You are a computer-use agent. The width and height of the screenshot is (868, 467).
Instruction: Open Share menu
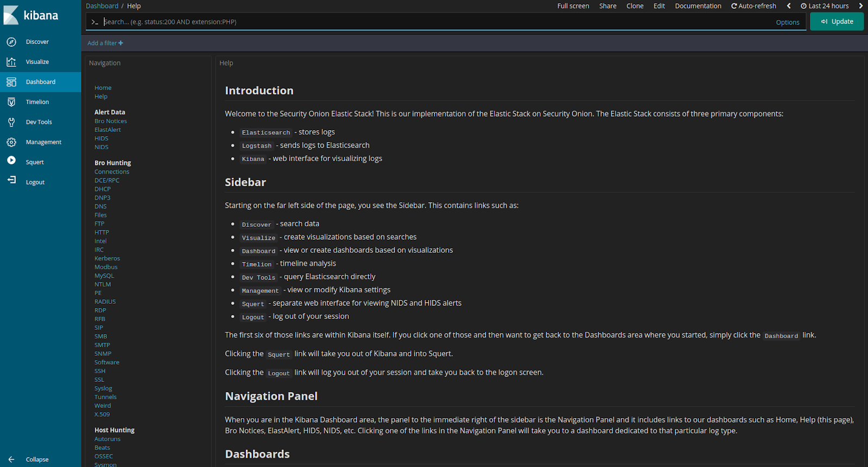coord(608,6)
